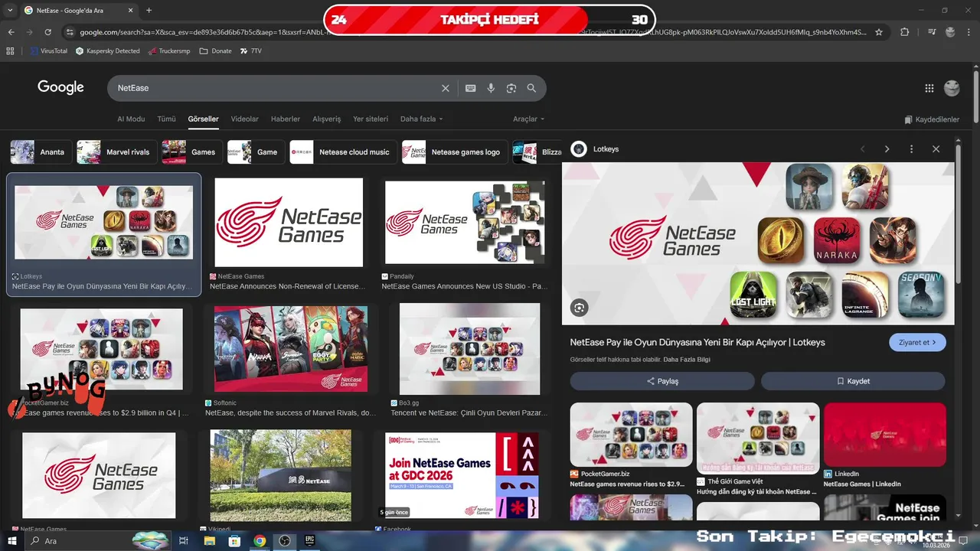Open more options in the preview panel
The image size is (980, 551).
[x=911, y=149]
